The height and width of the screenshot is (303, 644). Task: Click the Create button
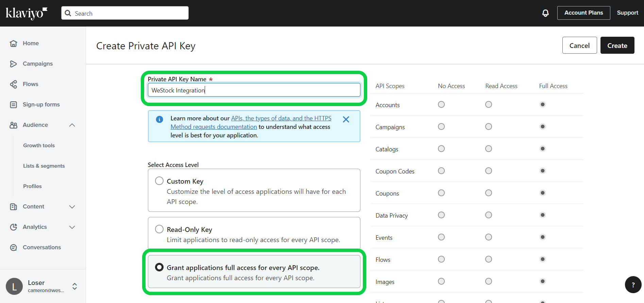pos(617,45)
